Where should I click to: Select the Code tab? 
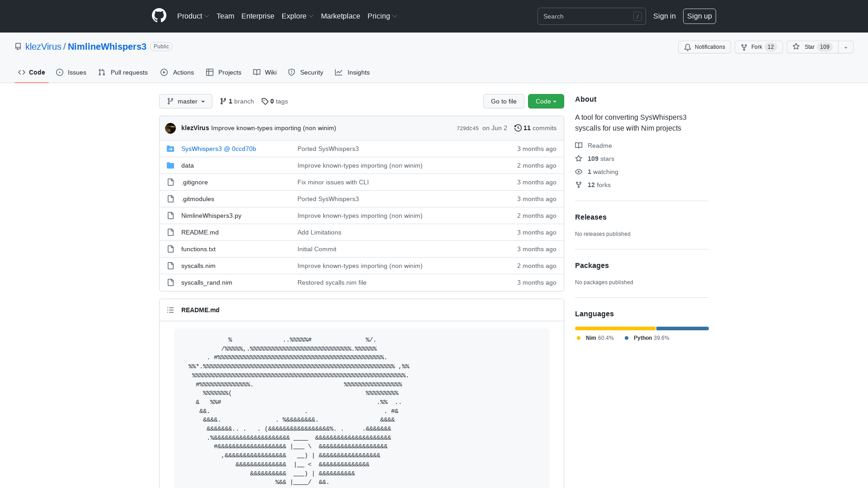point(32,72)
